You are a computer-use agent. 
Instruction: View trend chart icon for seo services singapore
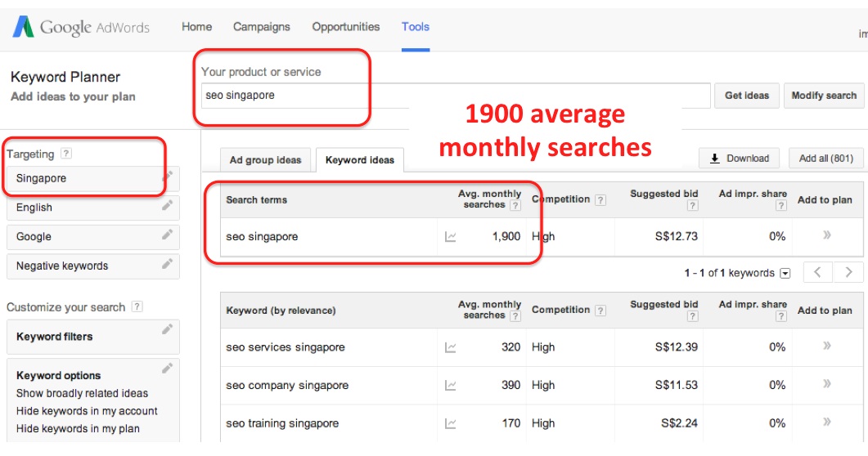(x=451, y=347)
